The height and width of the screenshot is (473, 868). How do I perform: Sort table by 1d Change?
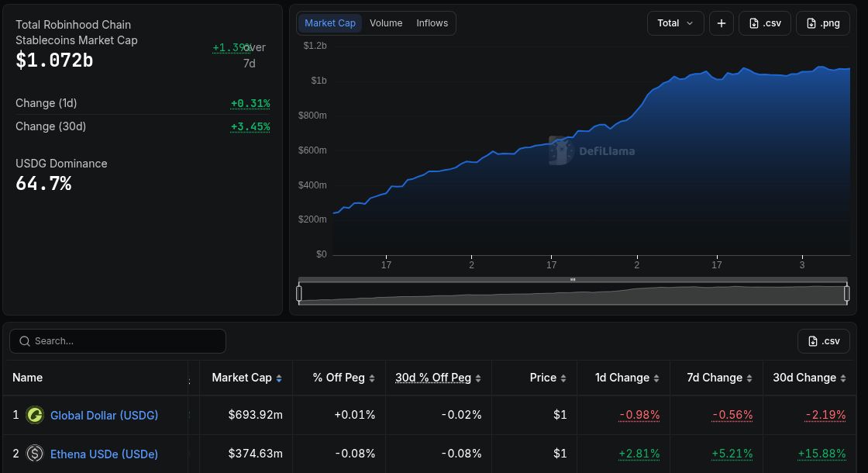627,378
